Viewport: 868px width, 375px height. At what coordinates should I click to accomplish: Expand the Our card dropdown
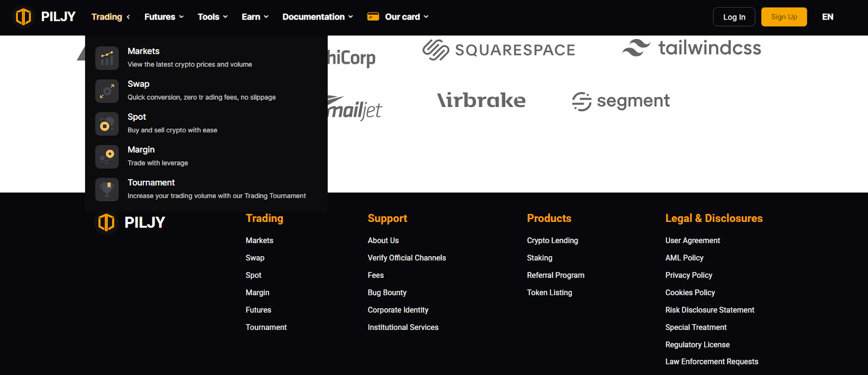coord(407,17)
